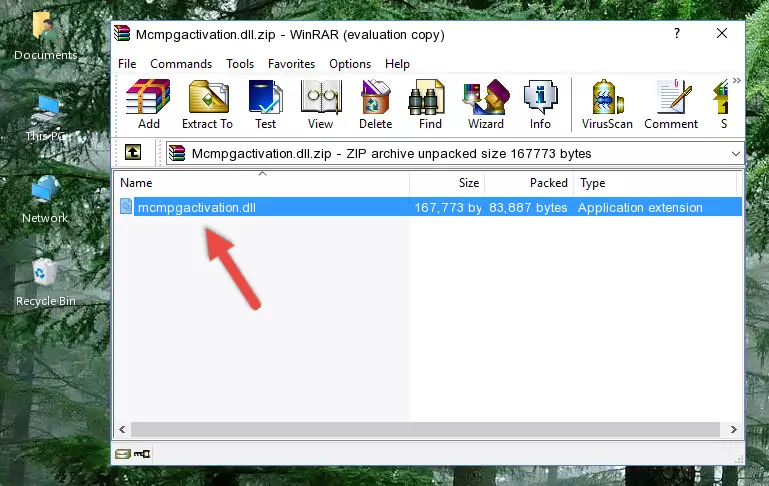The width and height of the screenshot is (769, 486).
Task: Select the Recycle Bin desktop icon
Action: pos(45,283)
